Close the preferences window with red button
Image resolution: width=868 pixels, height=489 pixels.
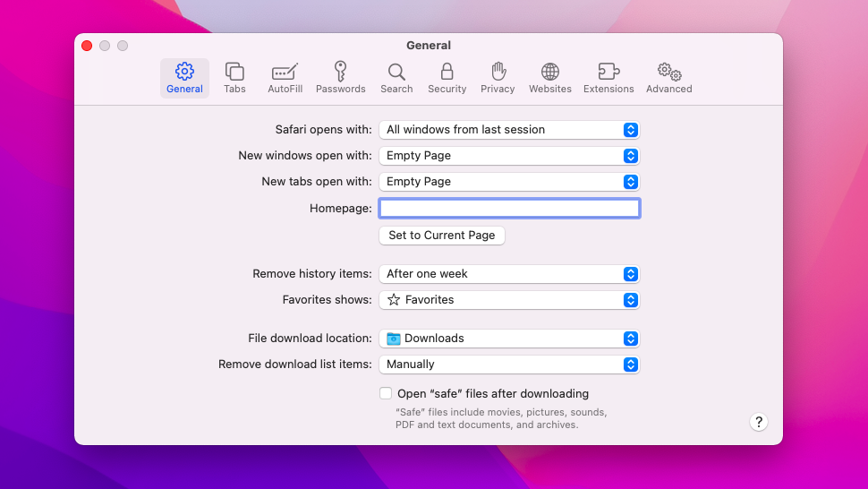pos(87,46)
